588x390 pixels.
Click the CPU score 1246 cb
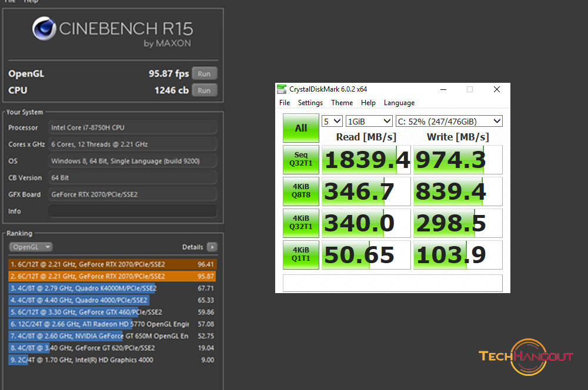(172, 90)
